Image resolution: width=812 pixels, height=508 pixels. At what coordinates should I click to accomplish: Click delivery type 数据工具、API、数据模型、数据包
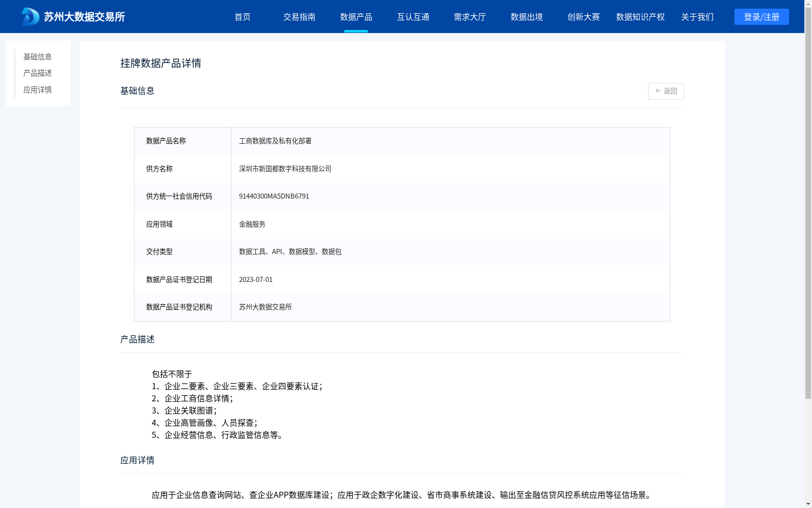point(290,251)
